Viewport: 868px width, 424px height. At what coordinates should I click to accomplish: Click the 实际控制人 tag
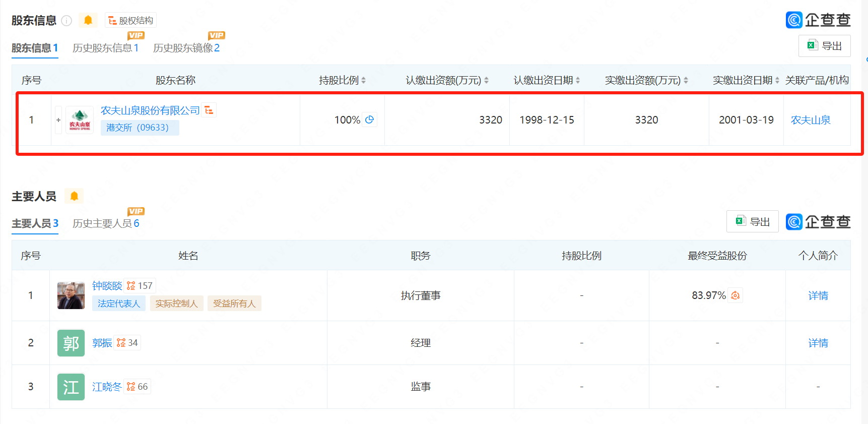pyautogui.click(x=176, y=304)
